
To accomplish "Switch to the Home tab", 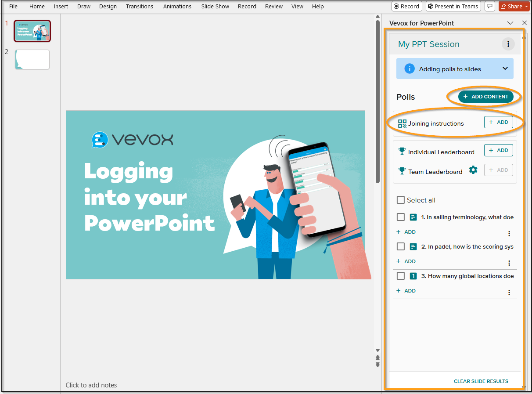I will tap(37, 7).
